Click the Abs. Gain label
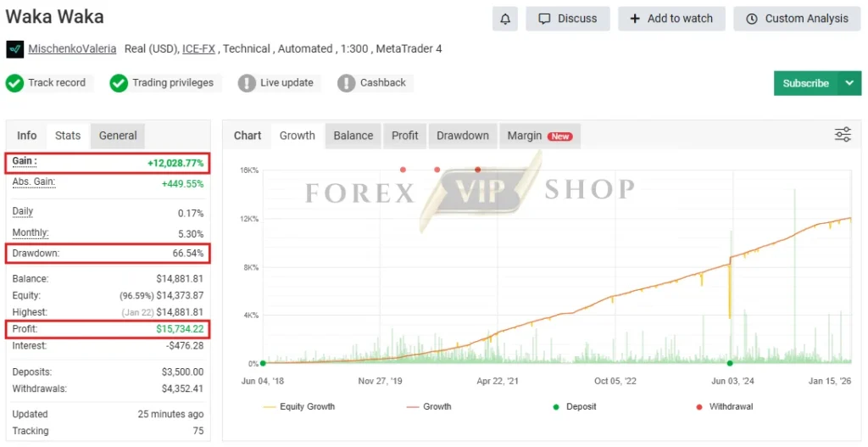Viewport: 868px width, 447px height. pyautogui.click(x=34, y=182)
